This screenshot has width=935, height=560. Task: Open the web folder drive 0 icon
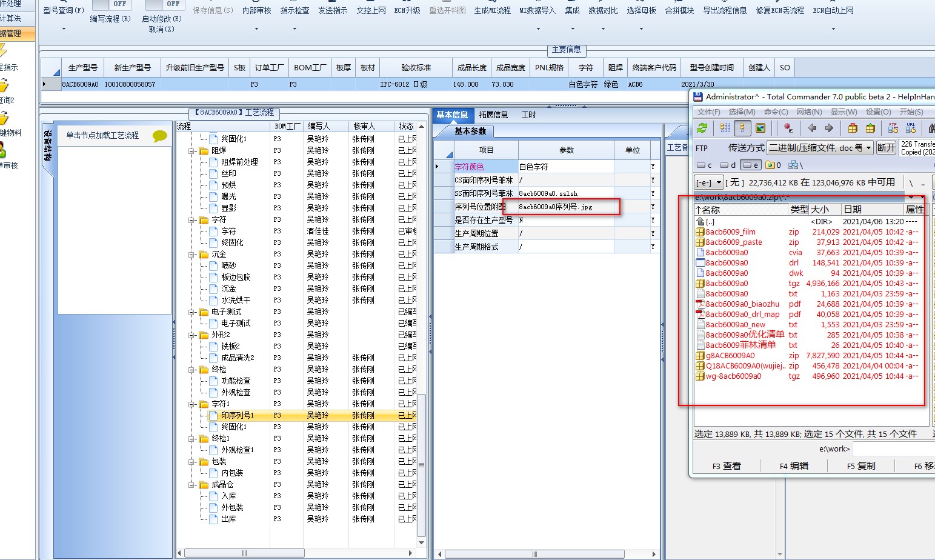click(773, 165)
